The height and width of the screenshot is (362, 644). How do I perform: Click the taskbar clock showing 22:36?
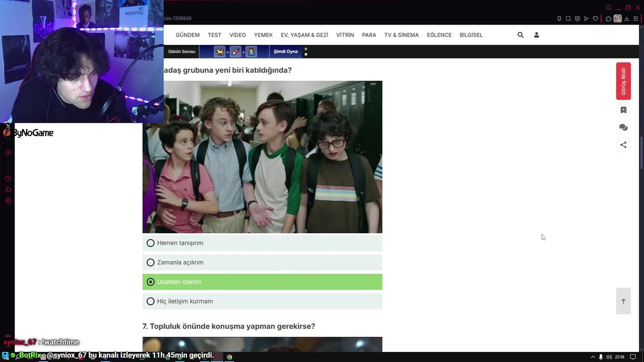619,357
